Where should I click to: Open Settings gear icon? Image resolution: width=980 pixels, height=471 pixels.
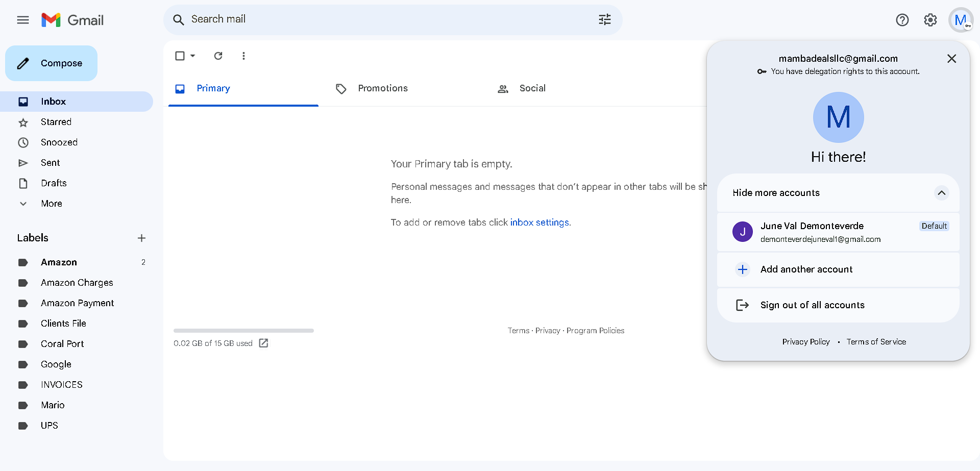coord(930,20)
